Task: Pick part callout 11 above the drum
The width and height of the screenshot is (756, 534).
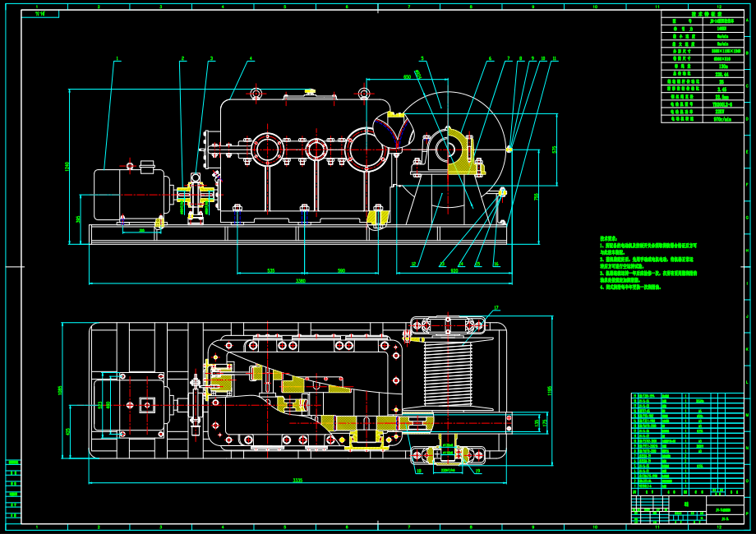Action: 554,58
